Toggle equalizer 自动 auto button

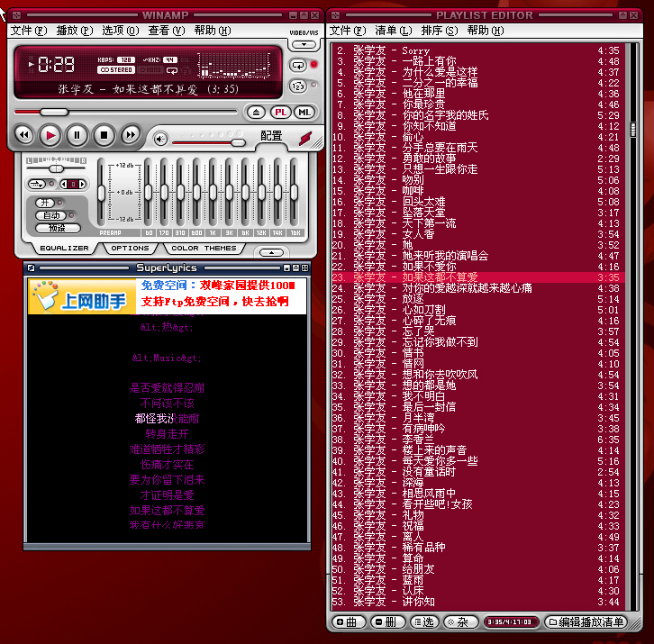51,215
